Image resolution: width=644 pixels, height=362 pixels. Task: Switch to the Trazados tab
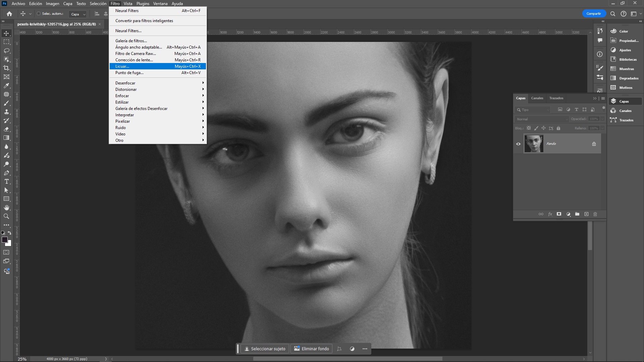[x=556, y=98]
